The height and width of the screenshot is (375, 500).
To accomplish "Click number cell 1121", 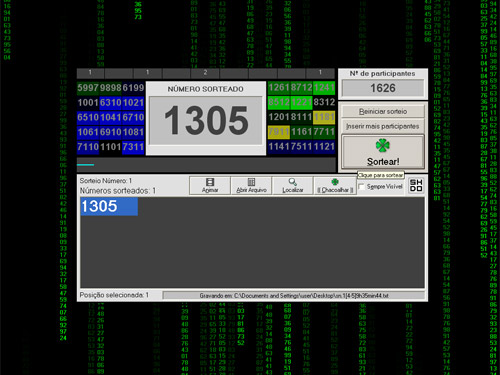I will pyautogui.click(x=324, y=146).
